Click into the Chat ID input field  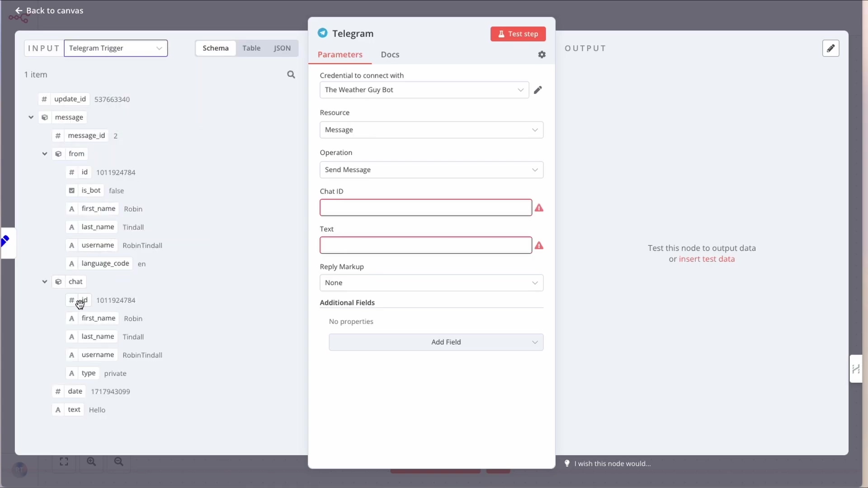coord(425,208)
